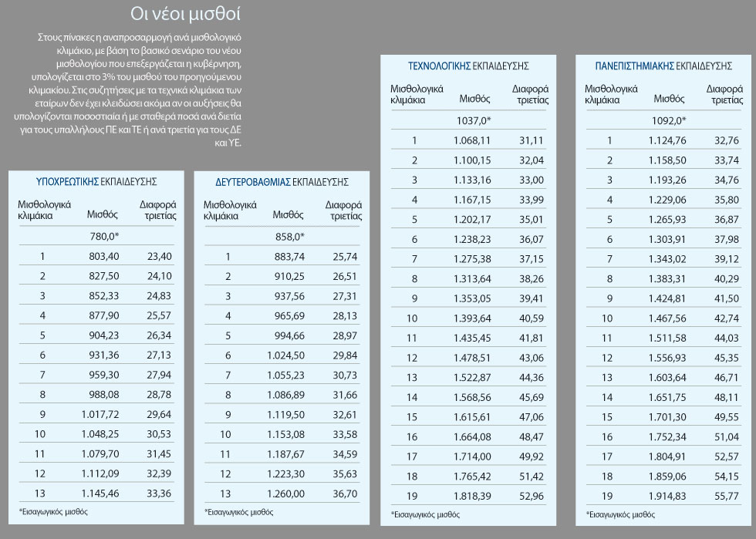Image resolution: width=756 pixels, height=539 pixels.
Task: Click salary 1.260,00 in the secondary education table
Action: pos(286,494)
